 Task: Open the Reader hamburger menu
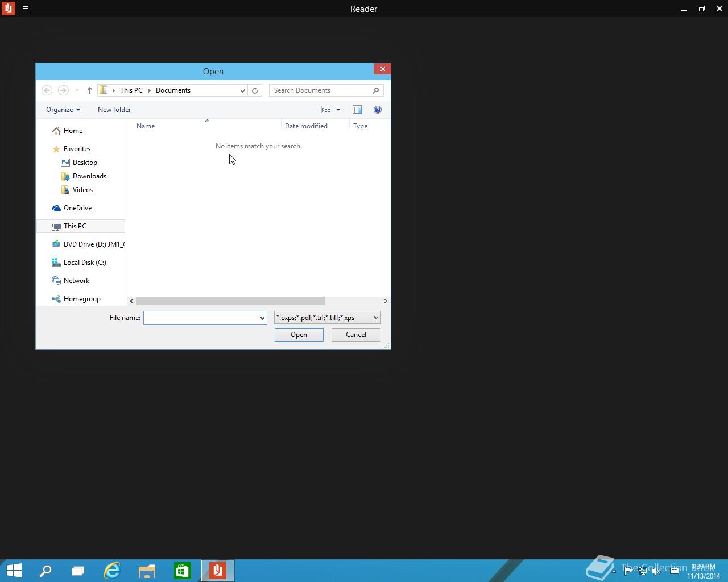point(26,9)
